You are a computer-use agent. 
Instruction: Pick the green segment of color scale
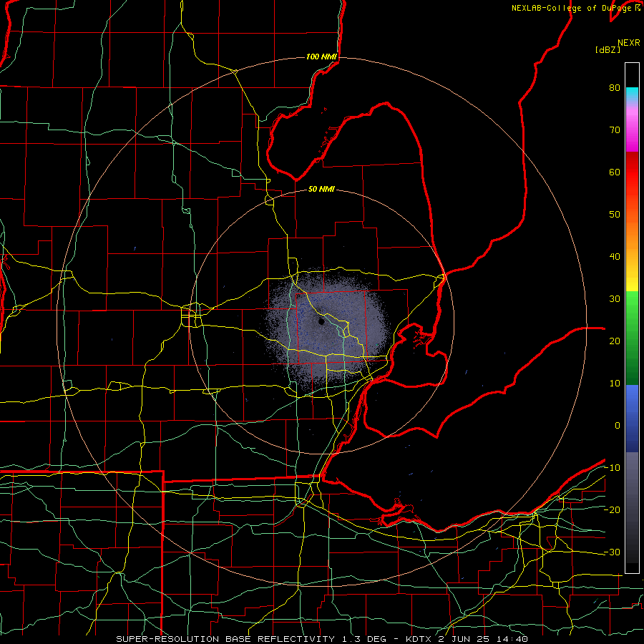[632, 338]
